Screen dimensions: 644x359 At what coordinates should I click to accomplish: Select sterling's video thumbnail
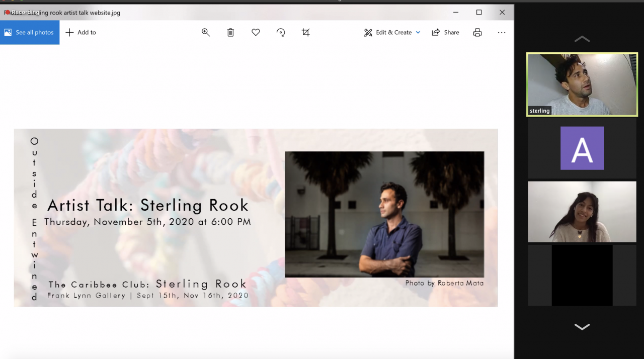[x=582, y=84]
